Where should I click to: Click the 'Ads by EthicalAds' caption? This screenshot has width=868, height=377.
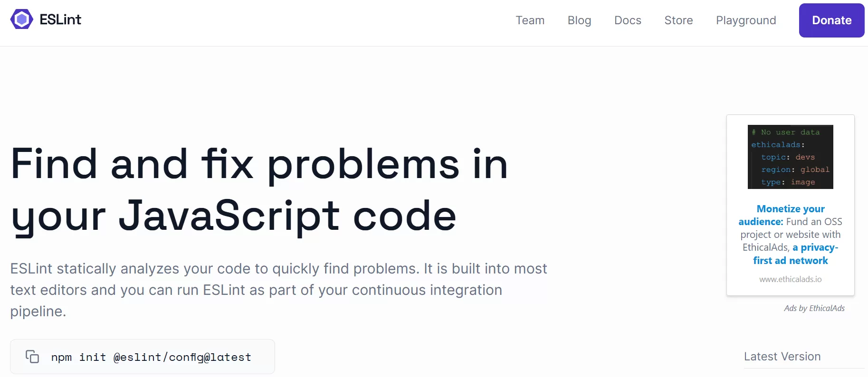(814, 308)
